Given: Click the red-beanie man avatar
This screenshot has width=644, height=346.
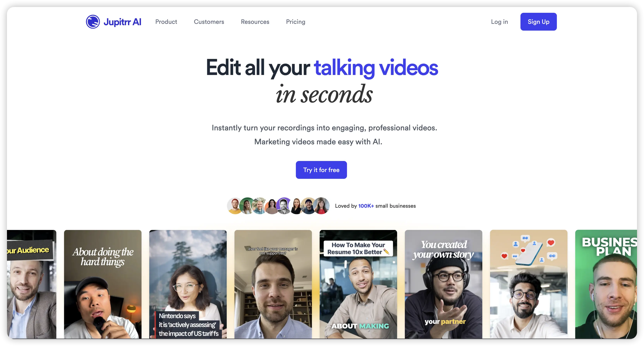Looking at the screenshot, I should click(234, 206).
